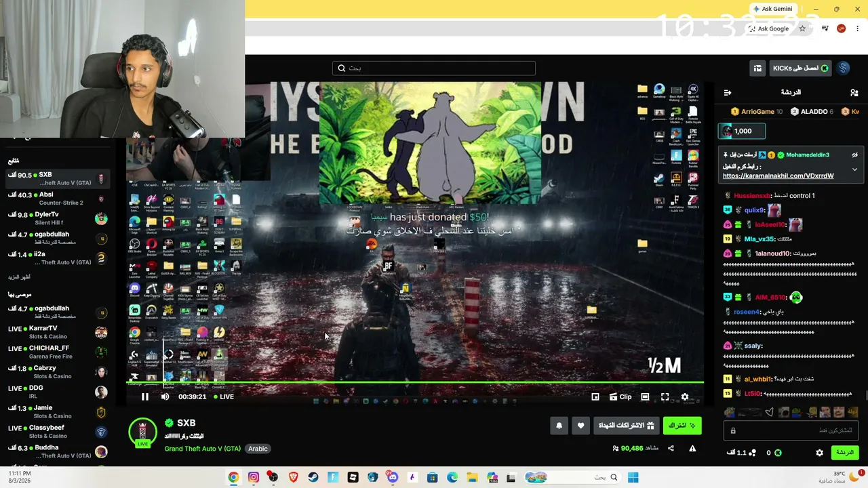Open Jamie recommended channel
Image resolution: width=868 pixels, height=488 pixels.
(58, 412)
